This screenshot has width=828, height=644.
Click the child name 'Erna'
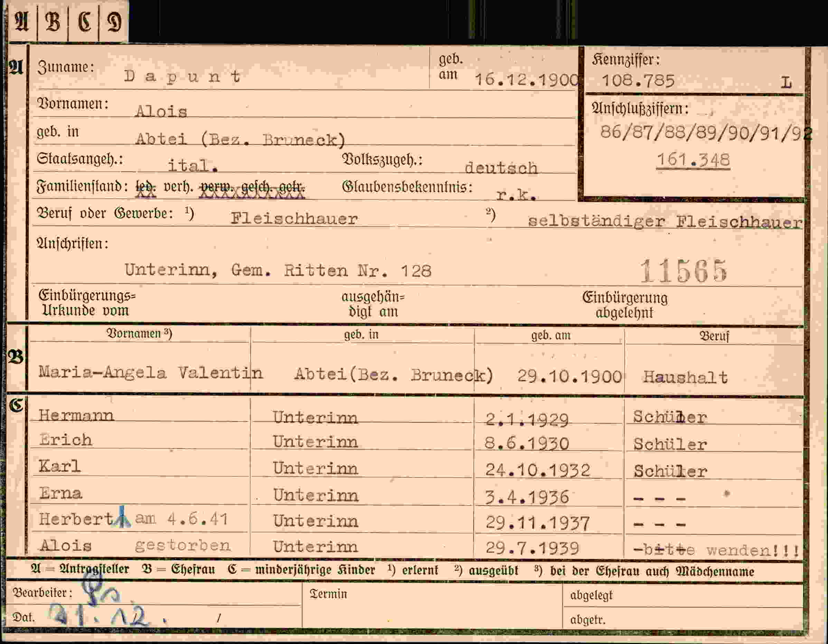[61, 493]
